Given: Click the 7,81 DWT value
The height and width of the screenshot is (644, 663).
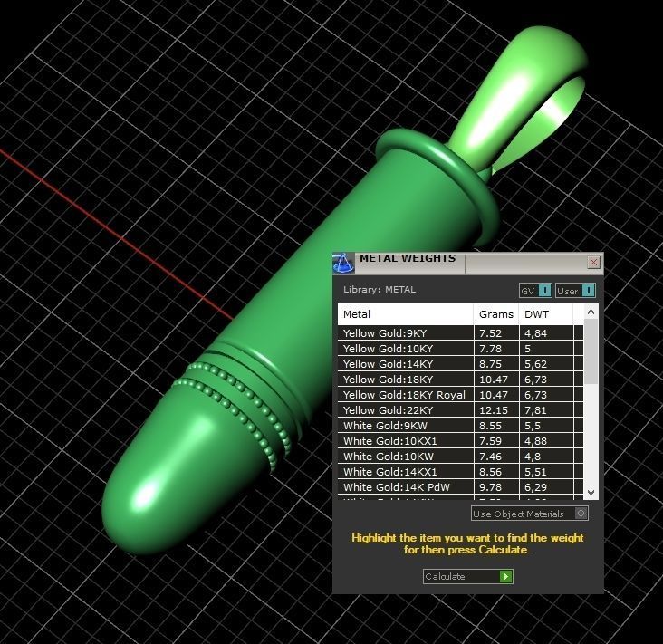Looking at the screenshot, I should (535, 410).
